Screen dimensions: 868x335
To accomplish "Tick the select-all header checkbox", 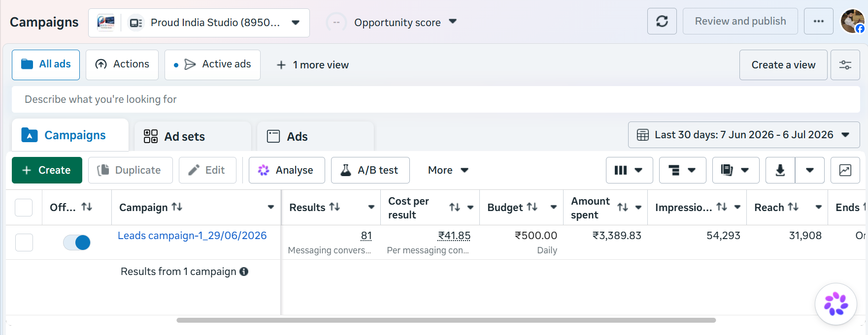I will tap(24, 208).
